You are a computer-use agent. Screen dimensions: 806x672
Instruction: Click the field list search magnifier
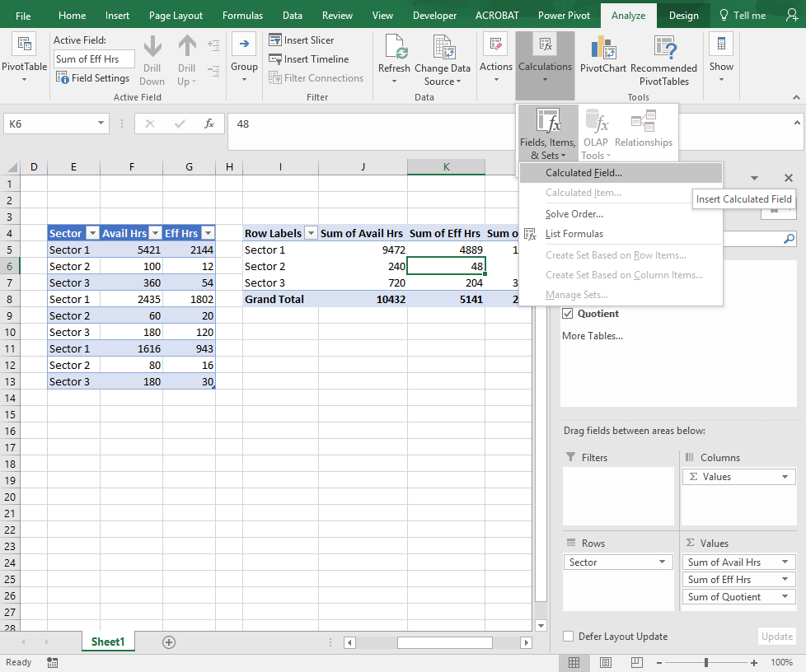(x=789, y=238)
